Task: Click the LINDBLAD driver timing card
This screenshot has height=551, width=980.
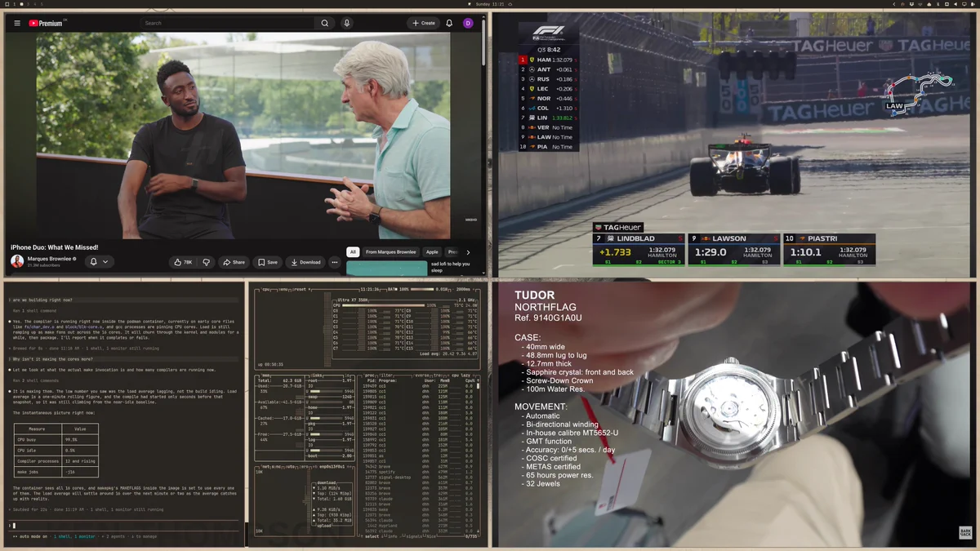Action: [639, 250]
